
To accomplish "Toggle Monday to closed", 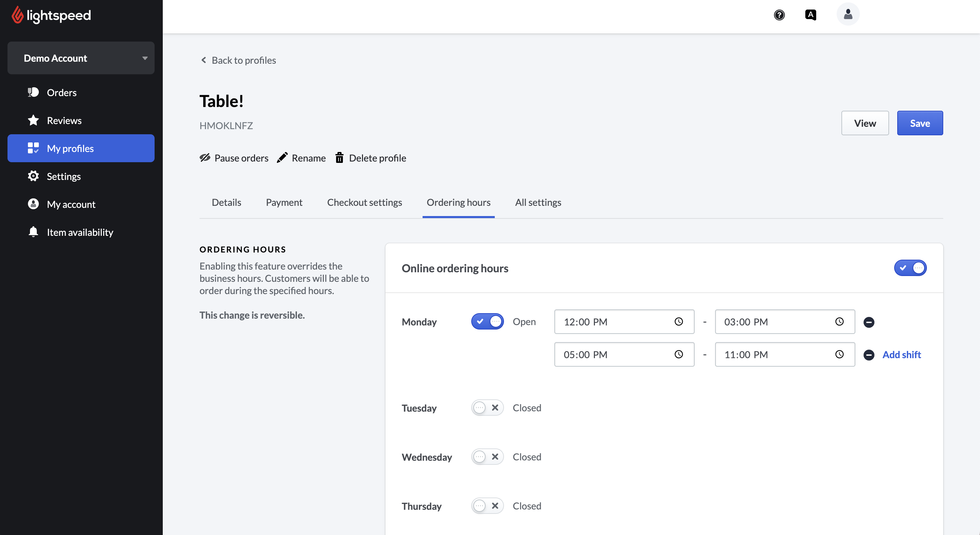I will [487, 322].
